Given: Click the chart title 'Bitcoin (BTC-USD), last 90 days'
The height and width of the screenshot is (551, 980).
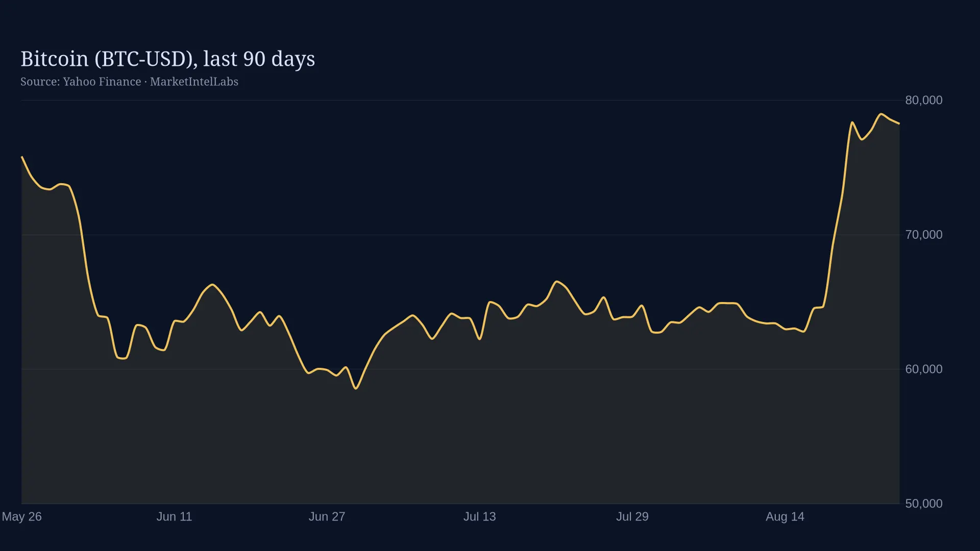Looking at the screenshot, I should [x=167, y=59].
